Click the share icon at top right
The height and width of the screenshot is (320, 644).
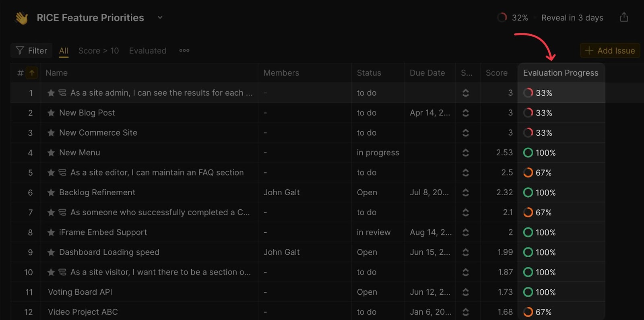click(x=624, y=17)
